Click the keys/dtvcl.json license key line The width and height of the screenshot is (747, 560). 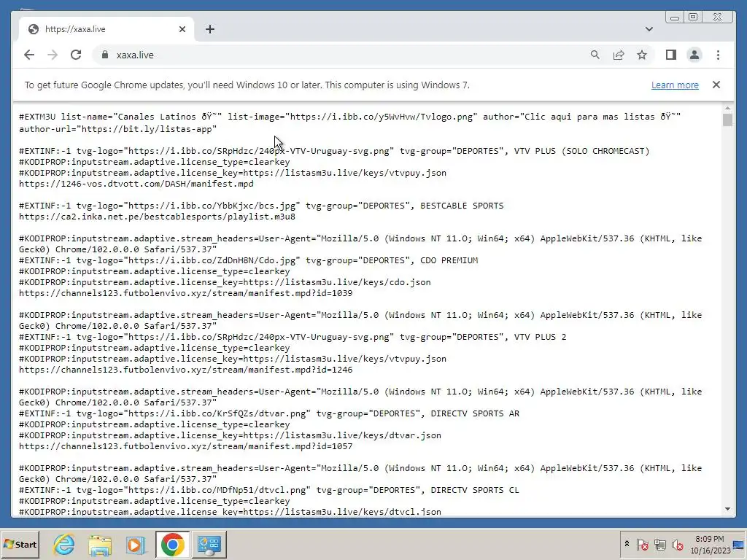pos(230,512)
